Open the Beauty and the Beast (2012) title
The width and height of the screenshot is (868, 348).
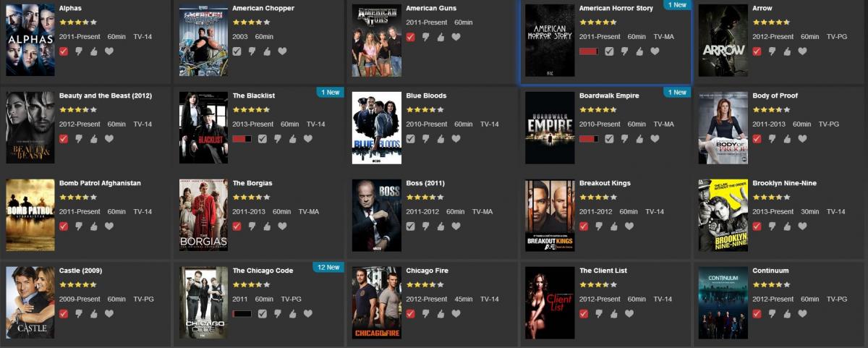[106, 96]
